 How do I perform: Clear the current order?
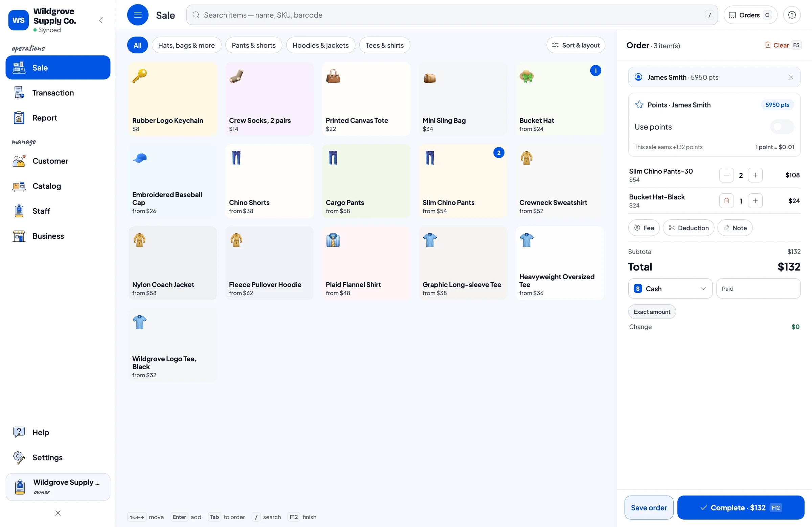[x=782, y=45]
